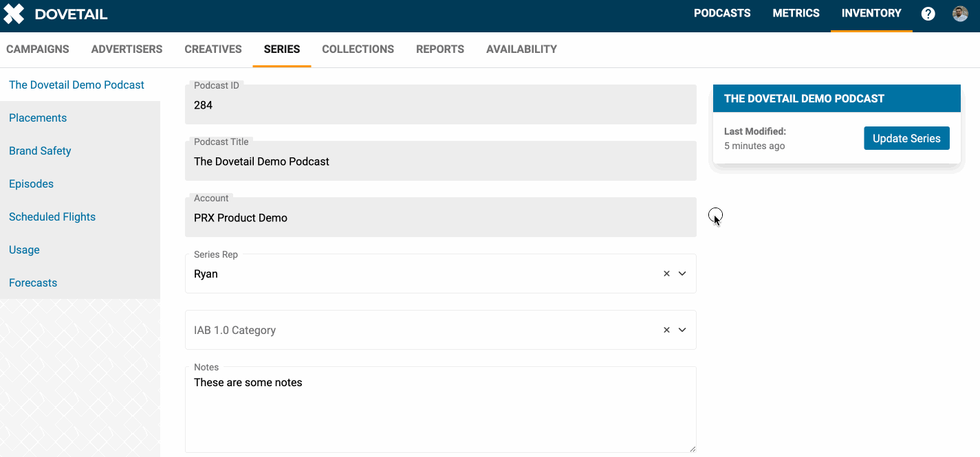Image resolution: width=980 pixels, height=457 pixels.
Task: Go to the Availability tab
Action: [522, 49]
